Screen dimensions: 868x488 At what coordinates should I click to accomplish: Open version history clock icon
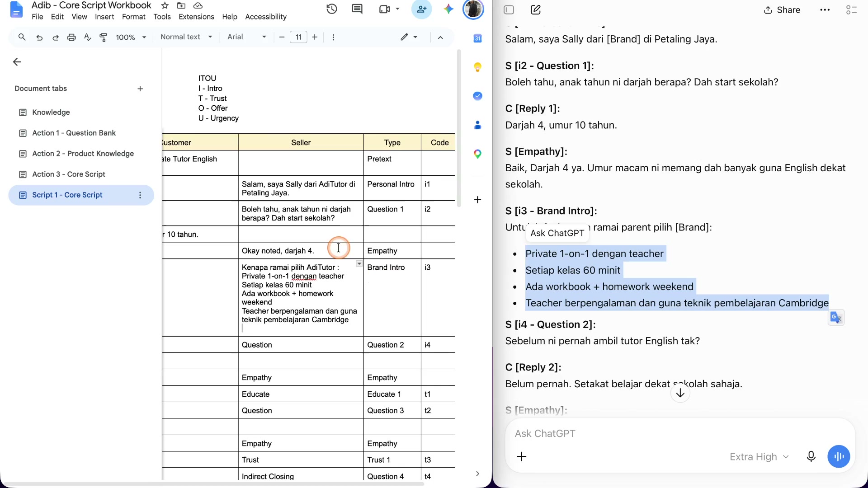pos(332,9)
